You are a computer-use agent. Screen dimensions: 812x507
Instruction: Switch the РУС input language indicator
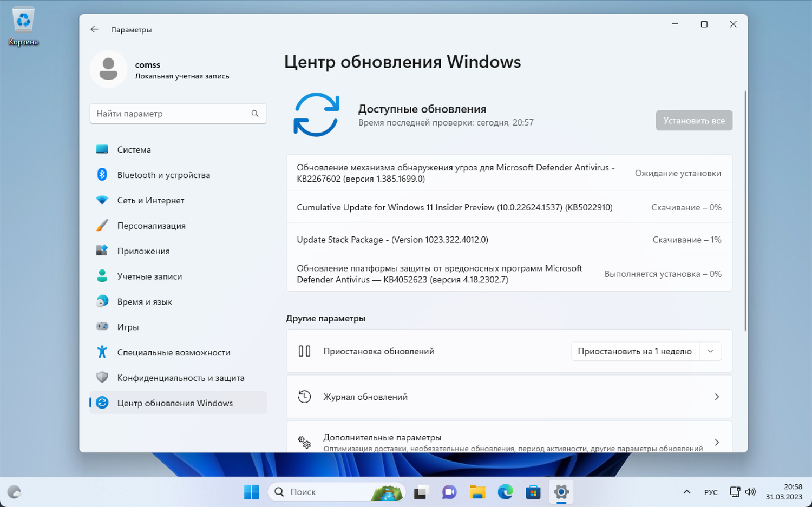pos(711,492)
